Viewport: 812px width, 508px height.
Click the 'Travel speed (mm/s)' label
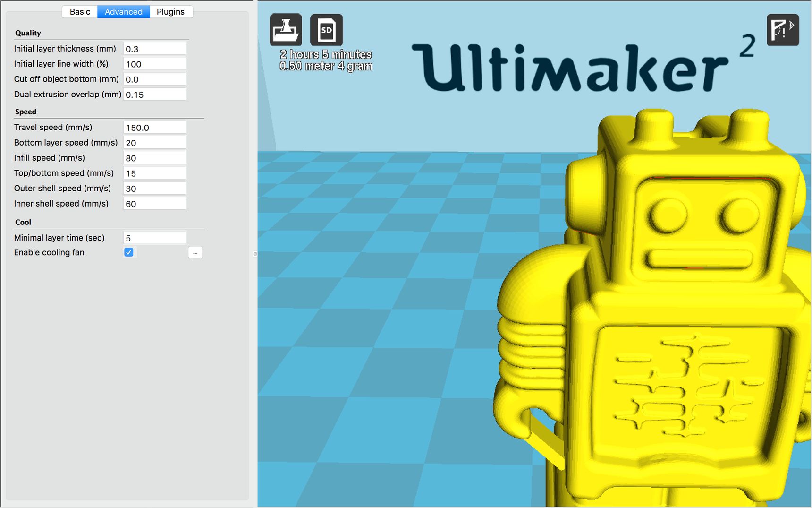tap(53, 128)
